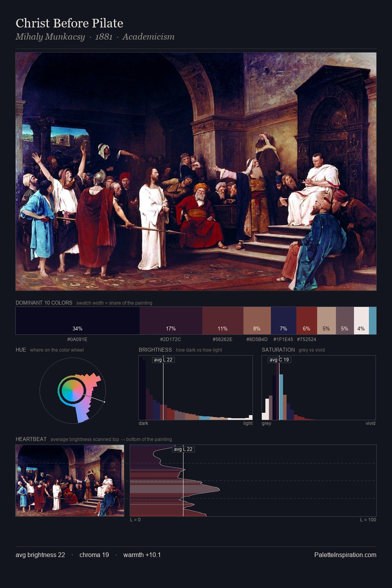Select the 8% swatch #8D5B4D

(x=257, y=321)
